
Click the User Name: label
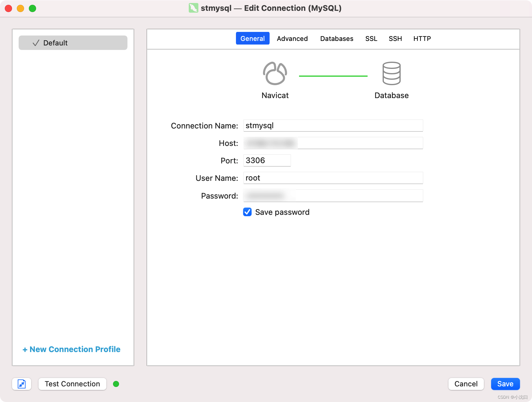(217, 178)
